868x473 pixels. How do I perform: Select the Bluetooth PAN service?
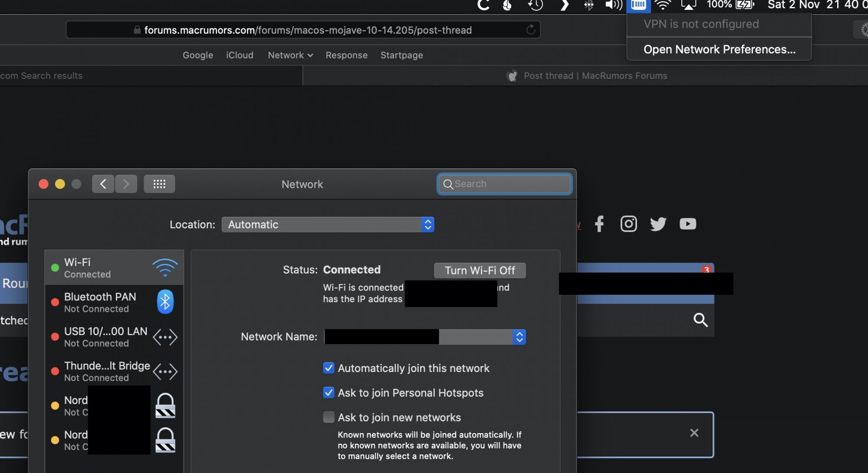tap(114, 302)
